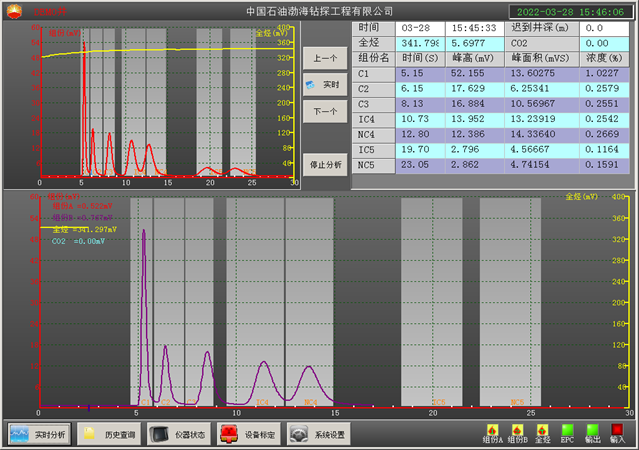This screenshot has height=450, width=639.
Task: Click the date field showing 03-28
Action: click(420, 28)
